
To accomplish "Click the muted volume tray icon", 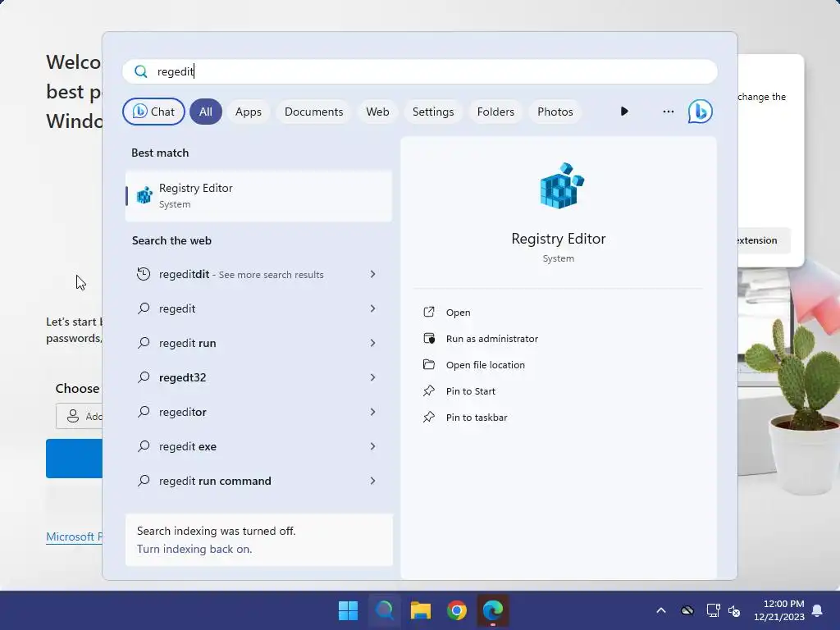I will 734,610.
